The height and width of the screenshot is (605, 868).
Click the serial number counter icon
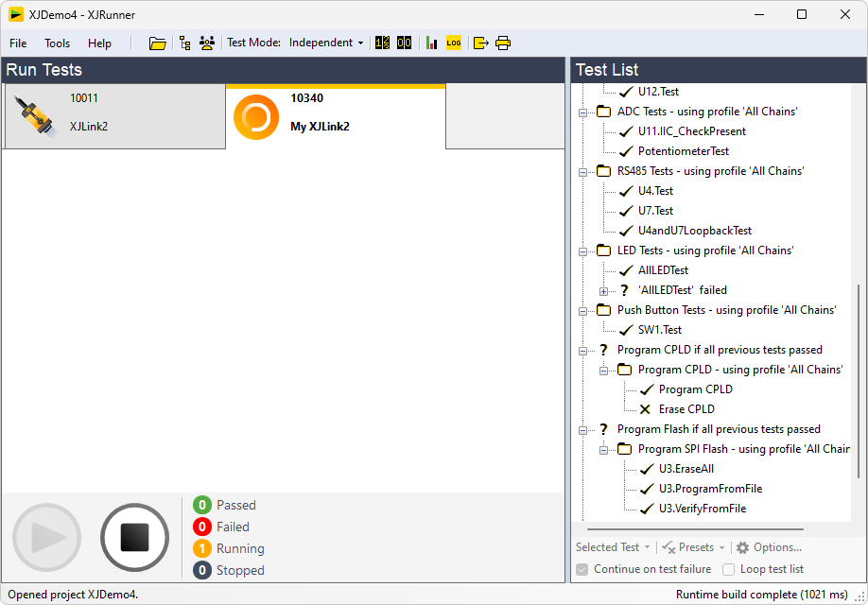click(x=383, y=43)
